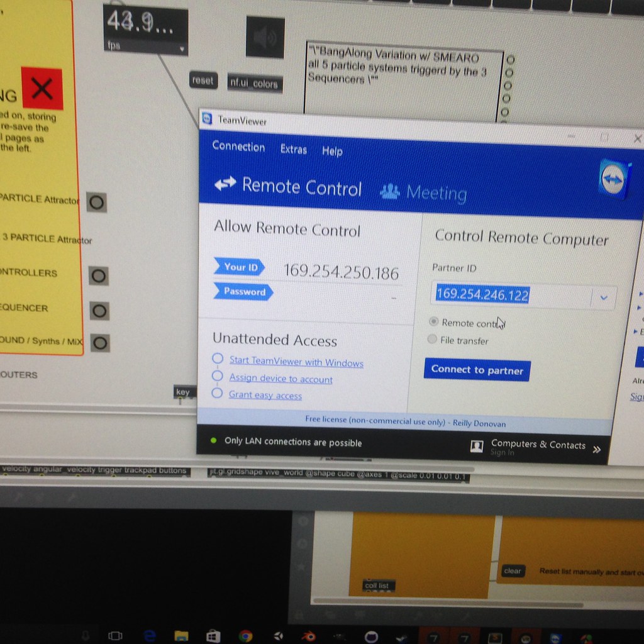Click the Remote Control arrows icon

(x=225, y=184)
